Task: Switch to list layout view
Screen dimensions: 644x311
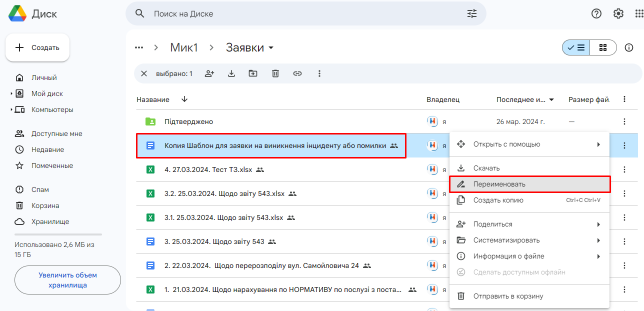Action: point(576,47)
